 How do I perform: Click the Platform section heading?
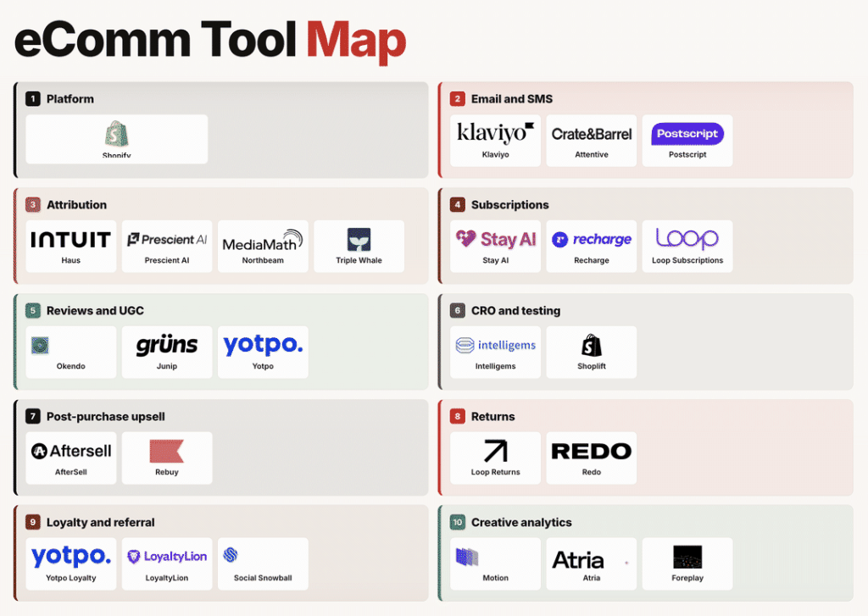click(x=70, y=99)
